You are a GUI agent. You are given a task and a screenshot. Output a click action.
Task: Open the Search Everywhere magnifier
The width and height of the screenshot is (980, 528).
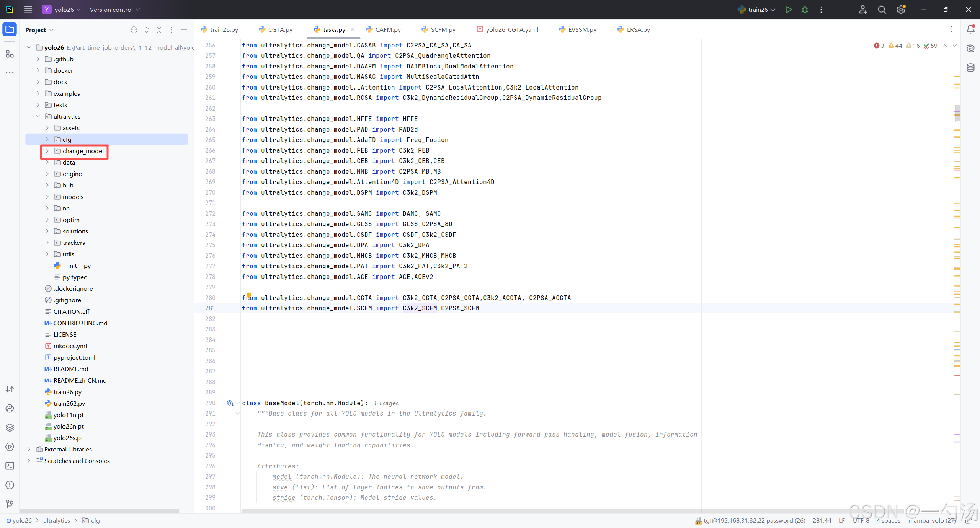pos(882,10)
